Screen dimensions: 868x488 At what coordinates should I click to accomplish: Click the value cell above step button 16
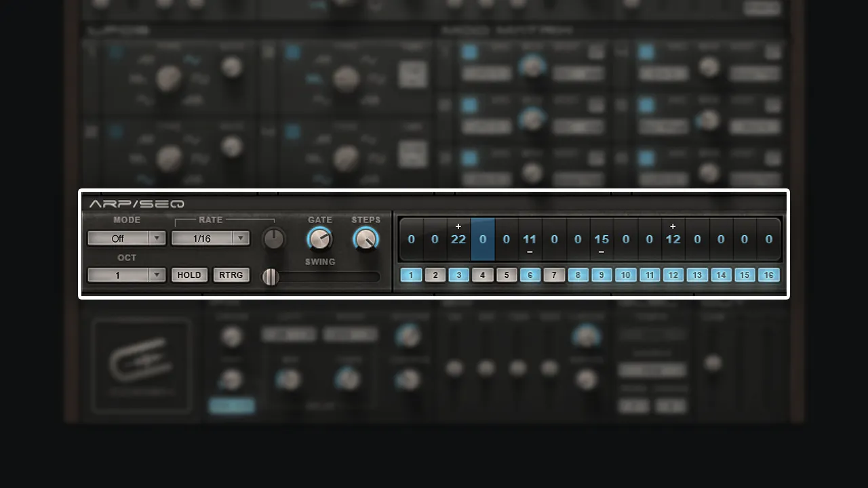coord(769,239)
